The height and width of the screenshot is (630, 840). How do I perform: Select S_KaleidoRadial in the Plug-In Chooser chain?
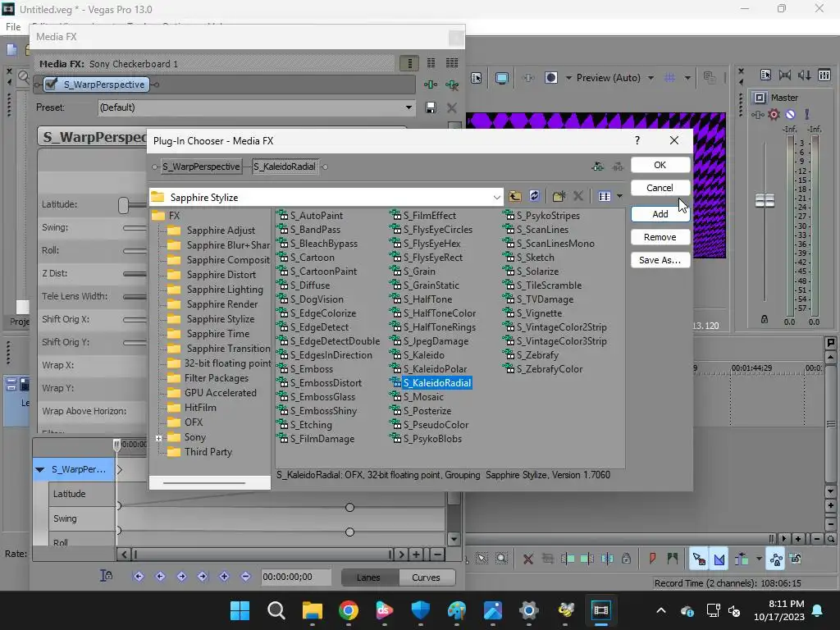285,167
